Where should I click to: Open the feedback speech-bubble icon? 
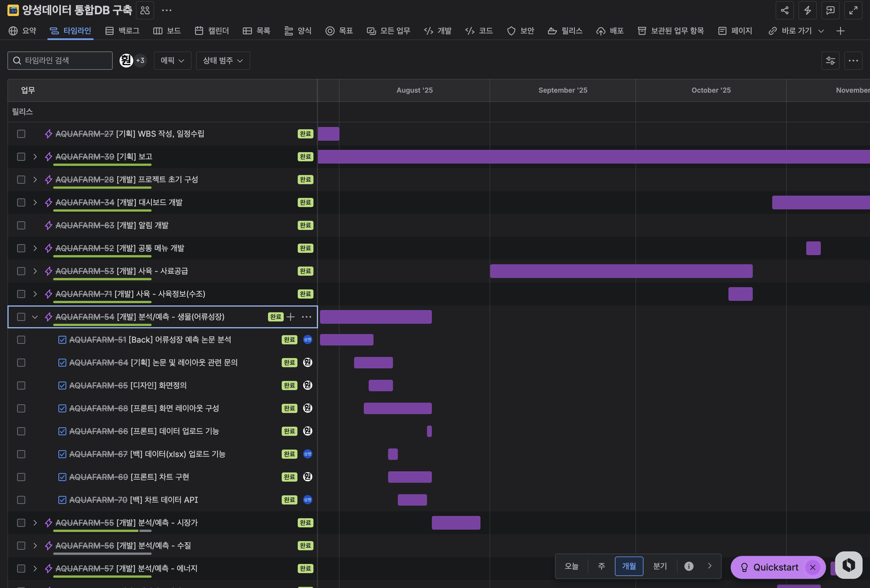click(830, 11)
